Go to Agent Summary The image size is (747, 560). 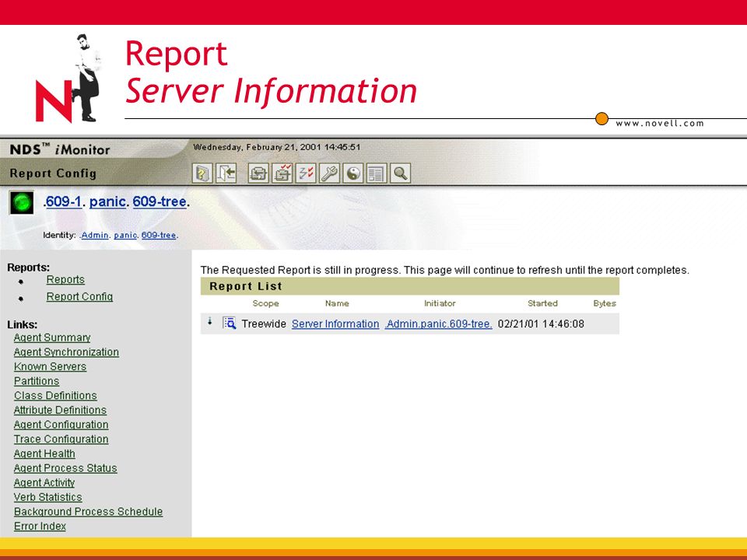coord(52,338)
